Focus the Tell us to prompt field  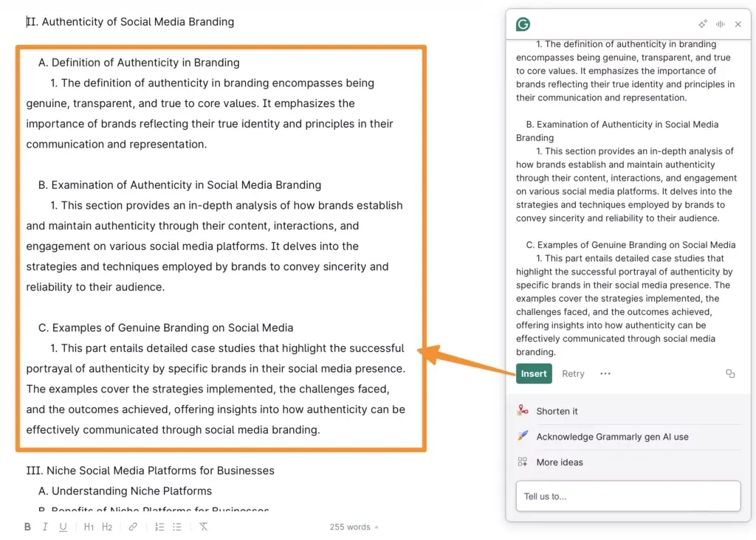point(628,496)
